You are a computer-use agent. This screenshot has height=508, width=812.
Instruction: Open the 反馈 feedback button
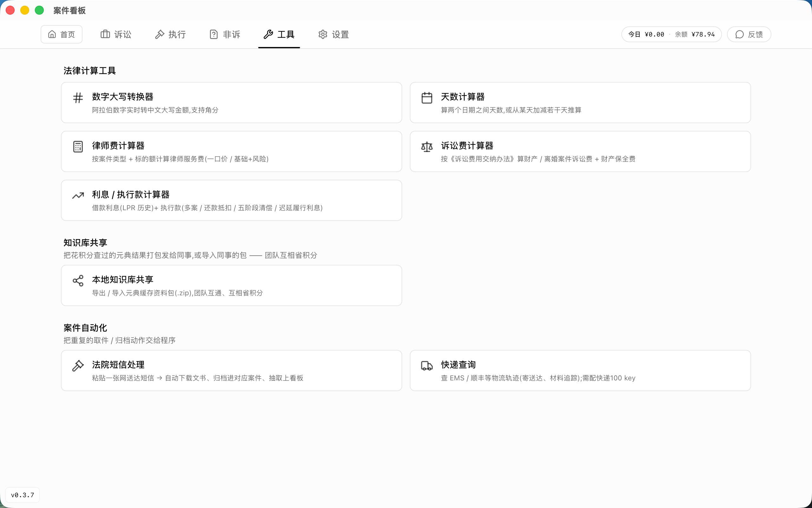point(749,34)
